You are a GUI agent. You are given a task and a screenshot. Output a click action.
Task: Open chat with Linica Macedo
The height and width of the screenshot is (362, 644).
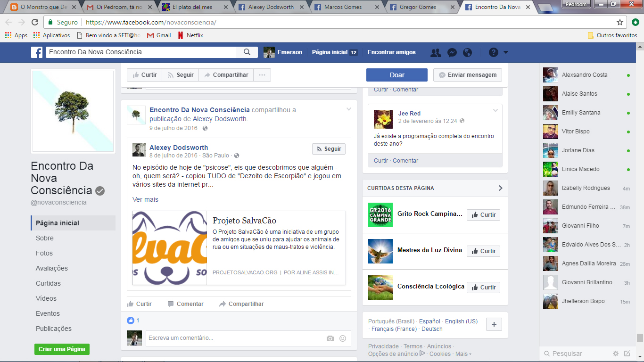click(586, 169)
